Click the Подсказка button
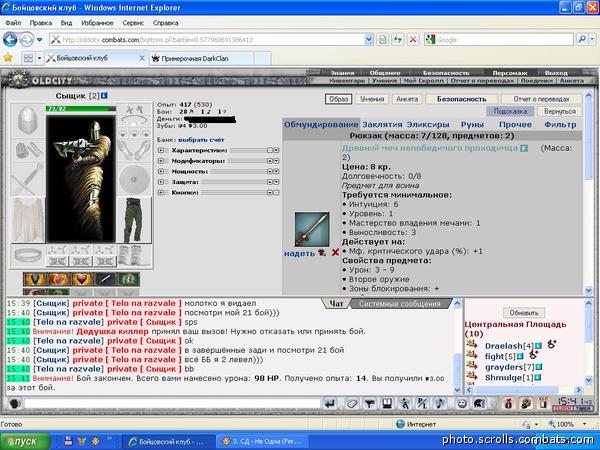Viewport: 600px width, 450px height. coord(510,111)
